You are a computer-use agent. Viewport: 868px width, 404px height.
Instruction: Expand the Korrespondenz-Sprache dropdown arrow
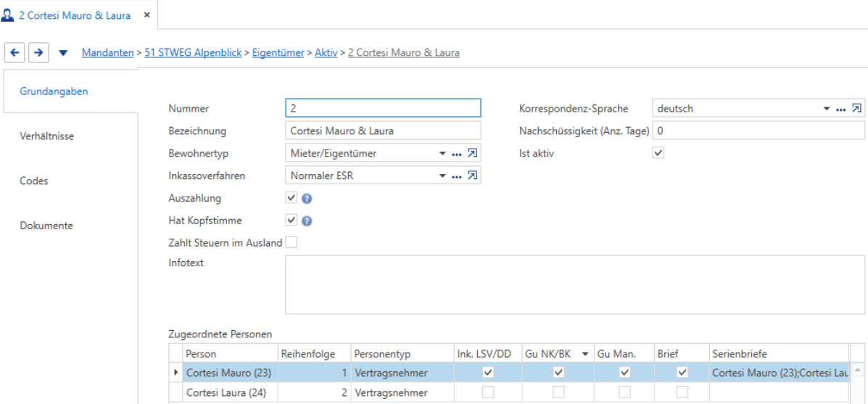(827, 109)
